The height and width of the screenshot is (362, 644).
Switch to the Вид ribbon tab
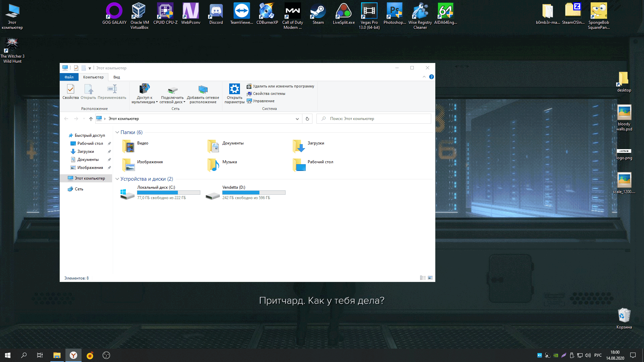(x=116, y=77)
